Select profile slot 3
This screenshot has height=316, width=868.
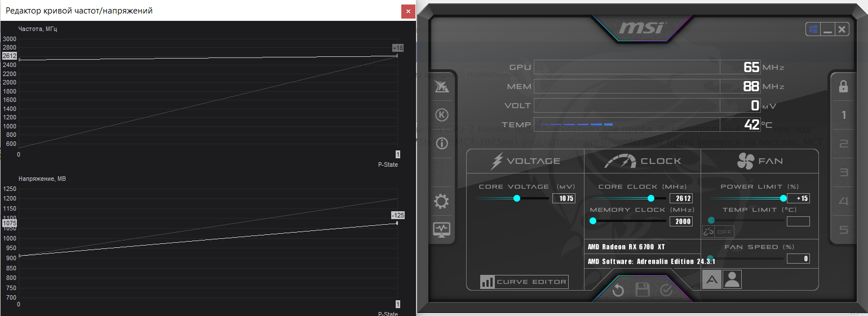[843, 172]
